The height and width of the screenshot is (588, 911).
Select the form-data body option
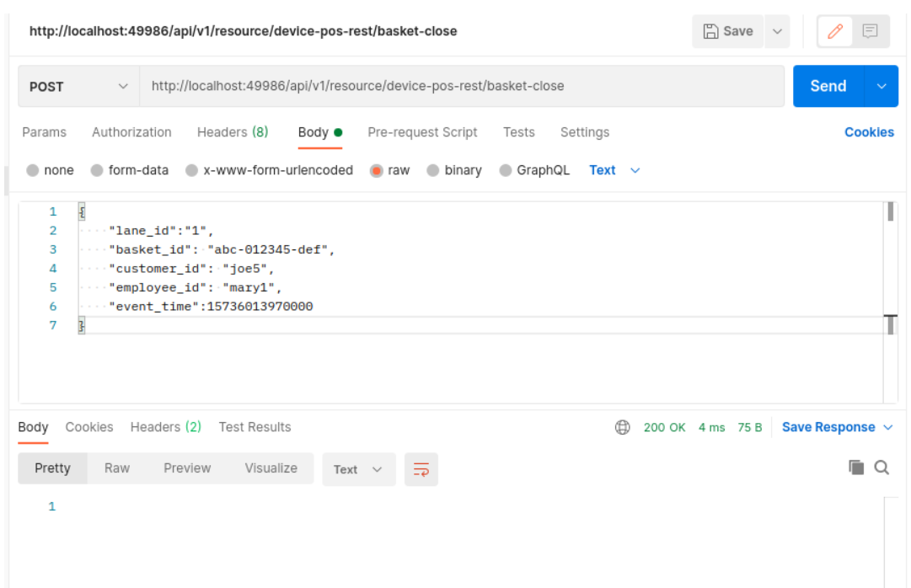pos(130,170)
